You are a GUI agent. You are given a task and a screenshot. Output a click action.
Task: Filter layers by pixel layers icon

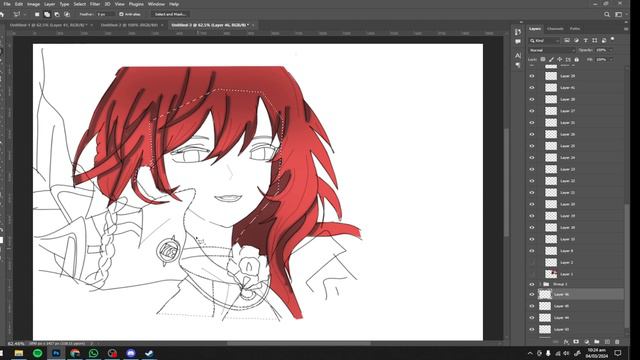[x=567, y=40]
